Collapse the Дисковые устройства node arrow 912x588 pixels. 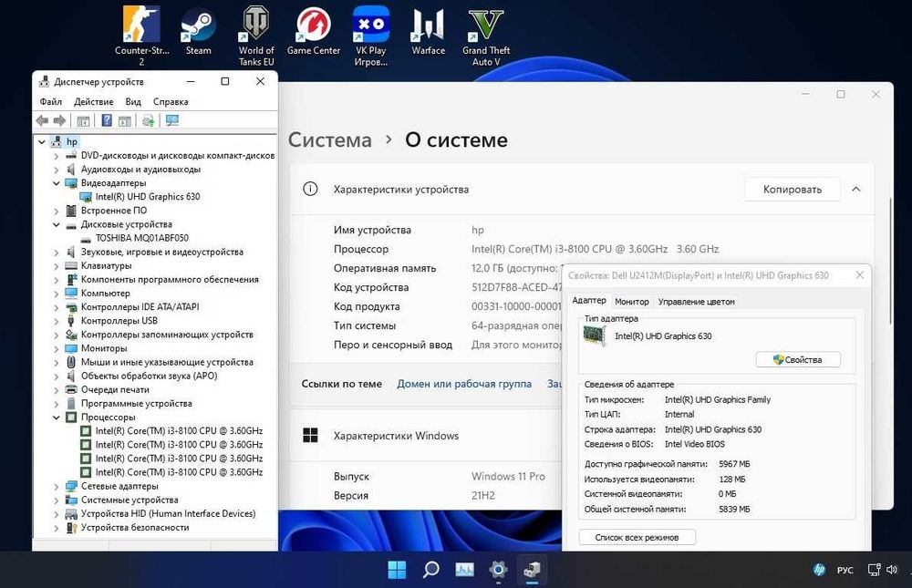click(57, 224)
